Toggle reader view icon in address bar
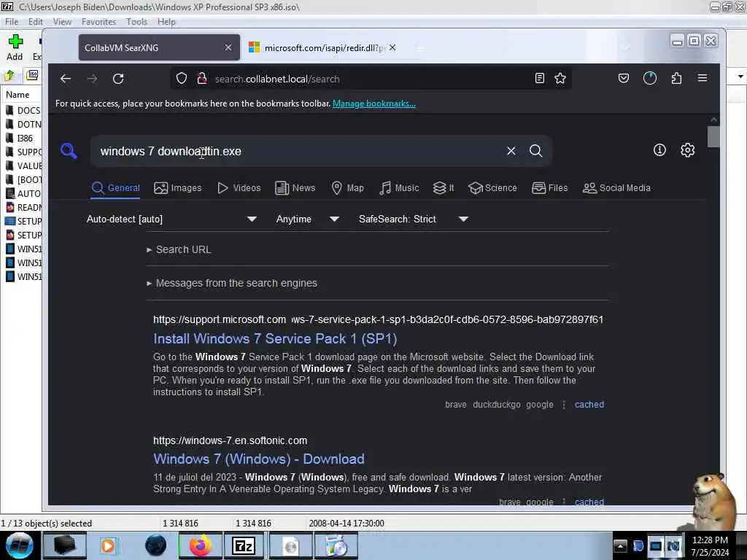 click(x=539, y=79)
